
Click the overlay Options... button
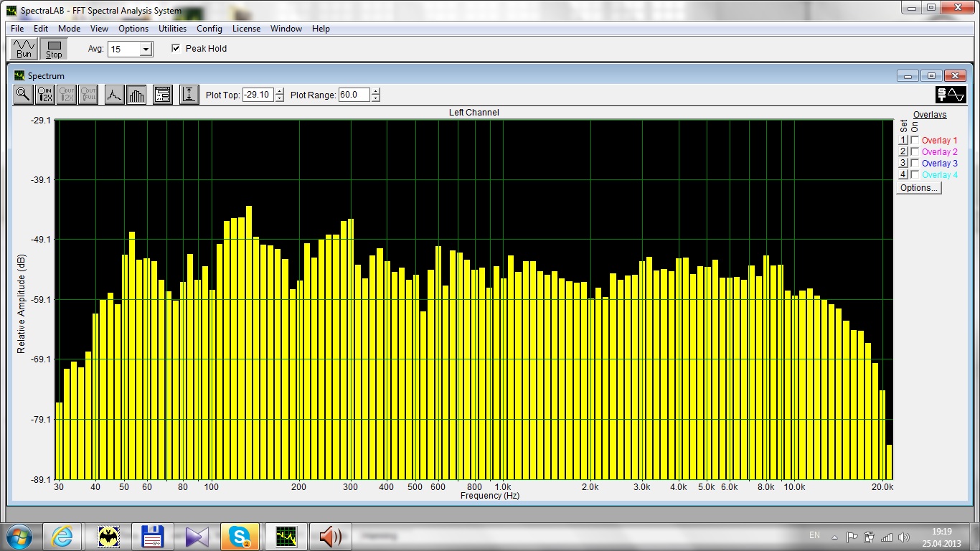click(918, 188)
